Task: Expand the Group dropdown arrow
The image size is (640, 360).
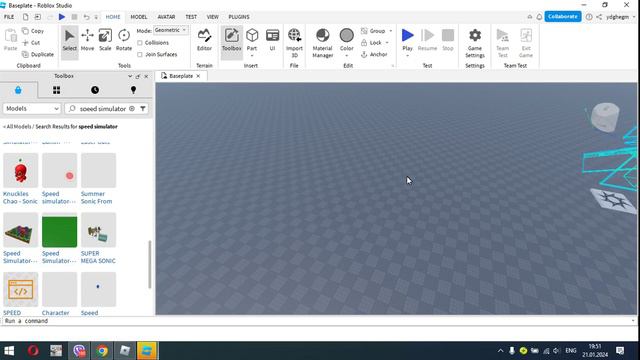Action: tap(391, 31)
